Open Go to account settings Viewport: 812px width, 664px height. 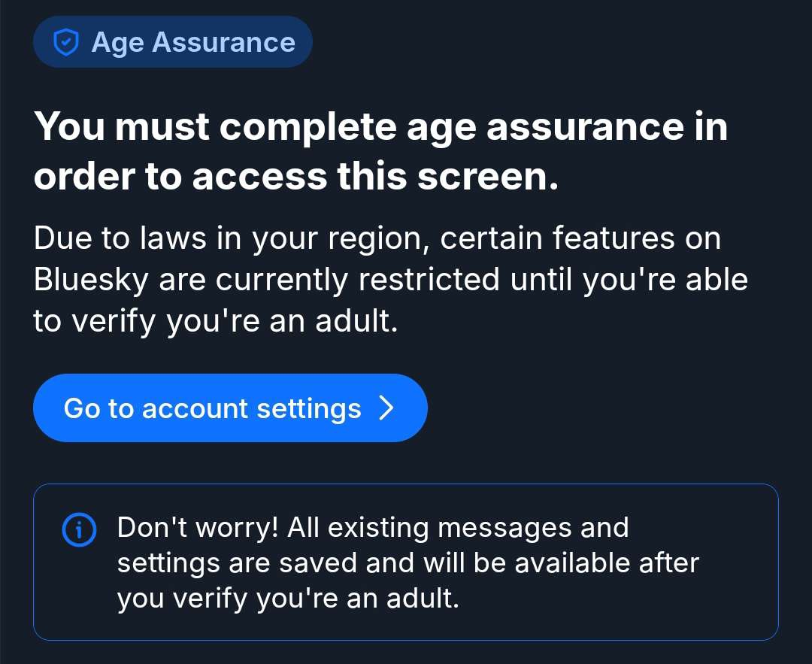(x=229, y=408)
